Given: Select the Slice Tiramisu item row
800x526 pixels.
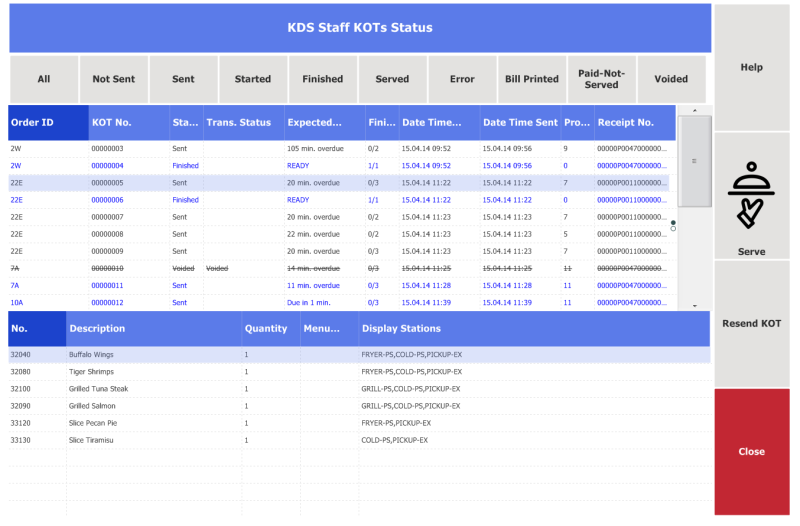Looking at the screenshot, I should (359, 440).
